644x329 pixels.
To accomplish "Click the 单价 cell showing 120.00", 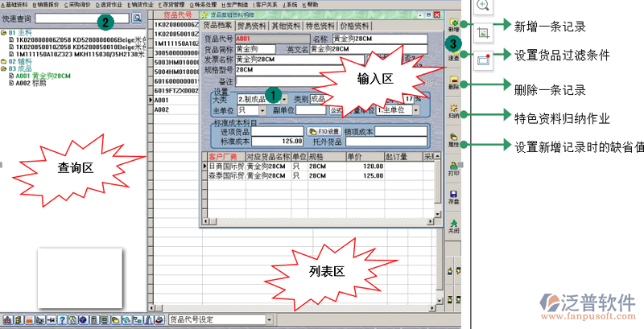I will pyautogui.click(x=365, y=167).
